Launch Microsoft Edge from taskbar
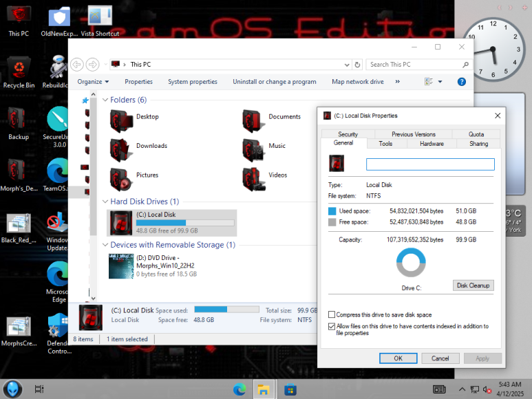Image resolution: width=532 pixels, height=399 pixels. coord(240,389)
